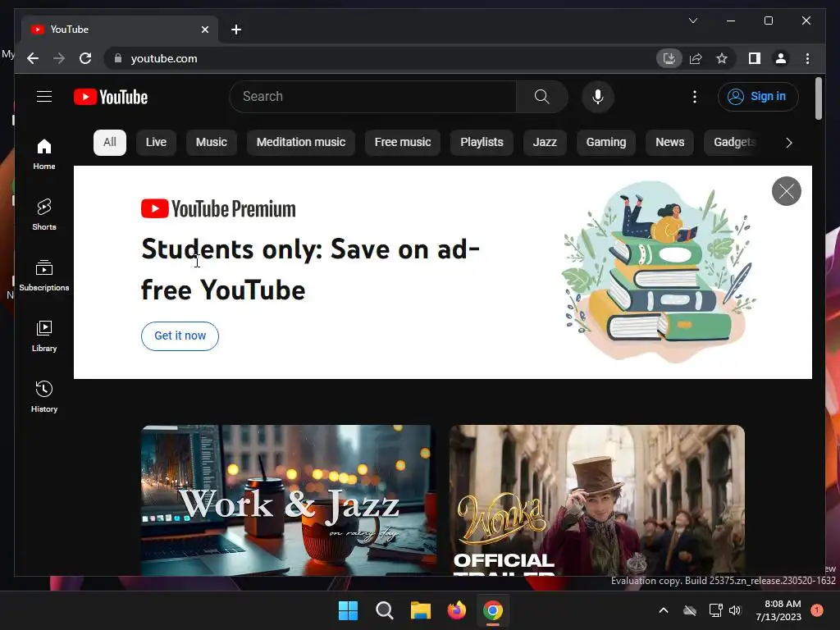
Task: Select the Meditation music chip
Action: pos(300,143)
